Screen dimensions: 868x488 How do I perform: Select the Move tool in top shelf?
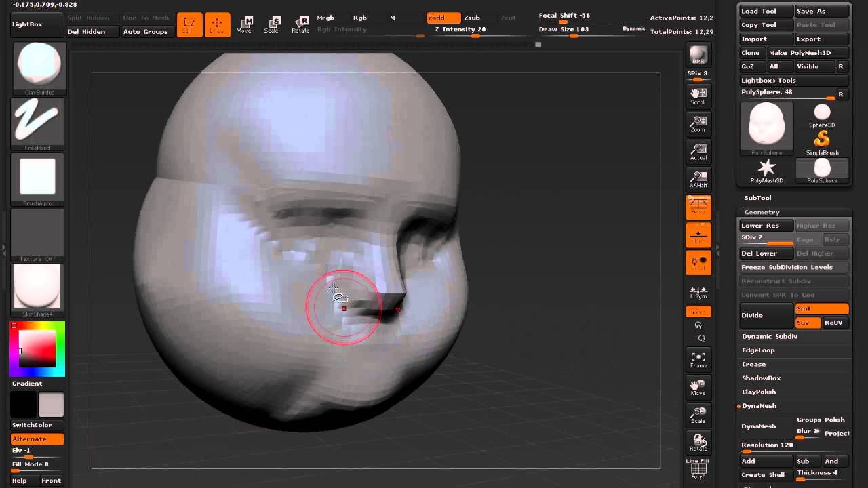pos(243,25)
